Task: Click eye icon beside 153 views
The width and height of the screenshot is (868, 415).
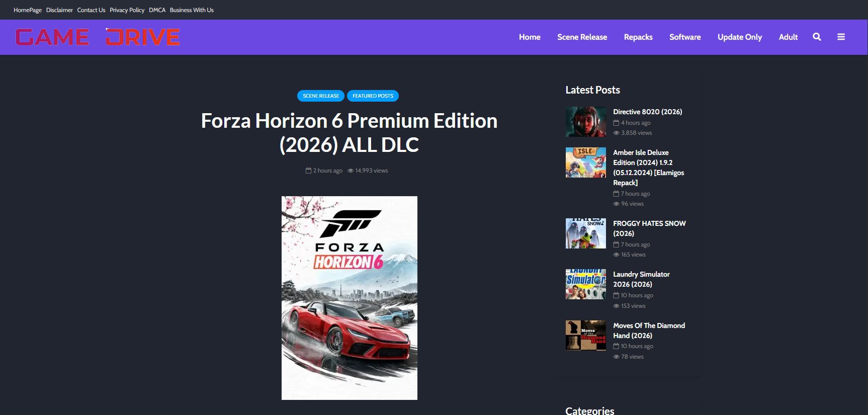Action: click(616, 306)
